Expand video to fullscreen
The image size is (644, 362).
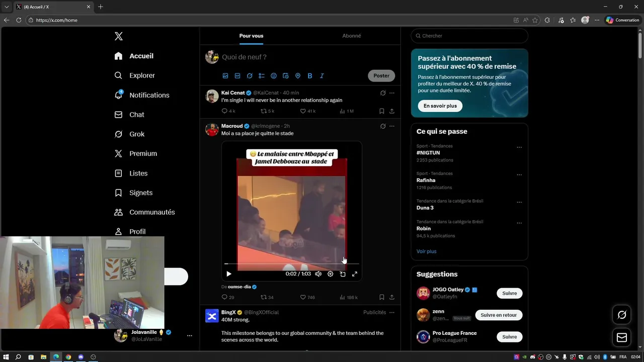[x=355, y=274]
